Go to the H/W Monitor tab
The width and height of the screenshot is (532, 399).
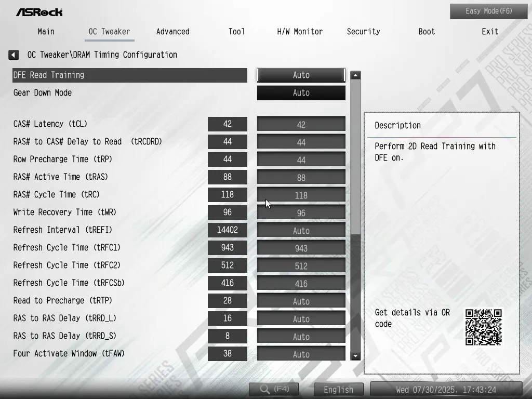300,32
